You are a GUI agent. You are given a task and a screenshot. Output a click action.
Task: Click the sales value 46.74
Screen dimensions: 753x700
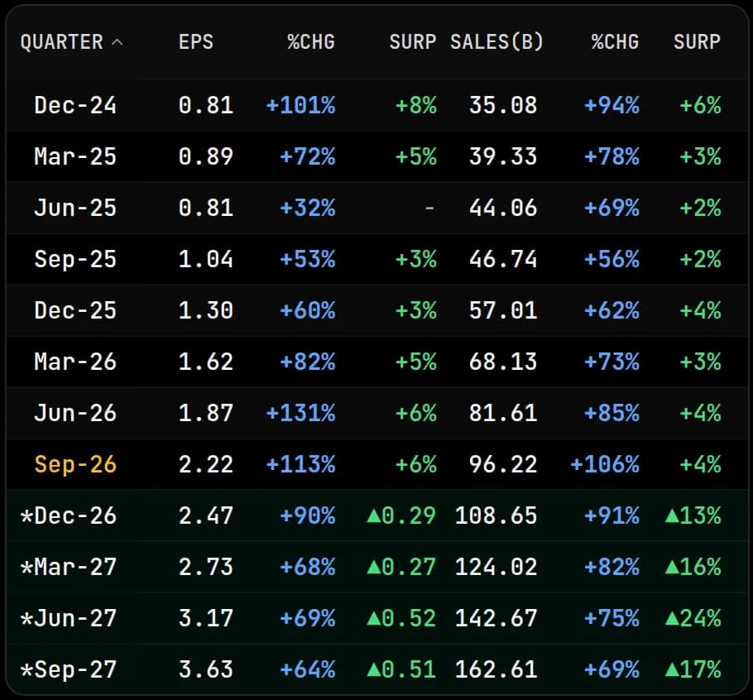pos(503,259)
